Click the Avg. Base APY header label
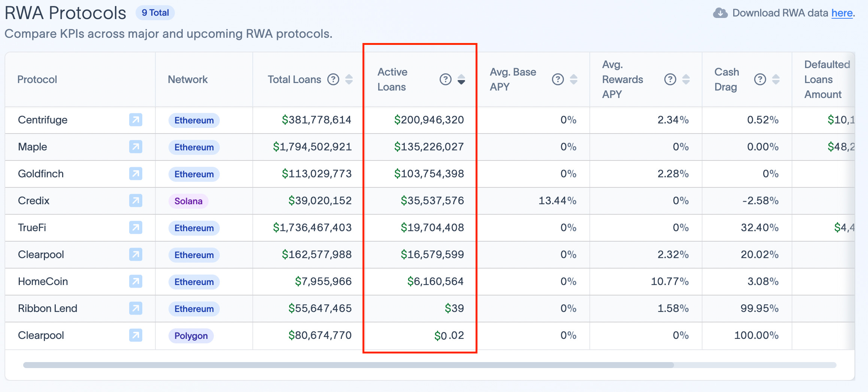Screen dimensions: 868x392 click(513, 79)
